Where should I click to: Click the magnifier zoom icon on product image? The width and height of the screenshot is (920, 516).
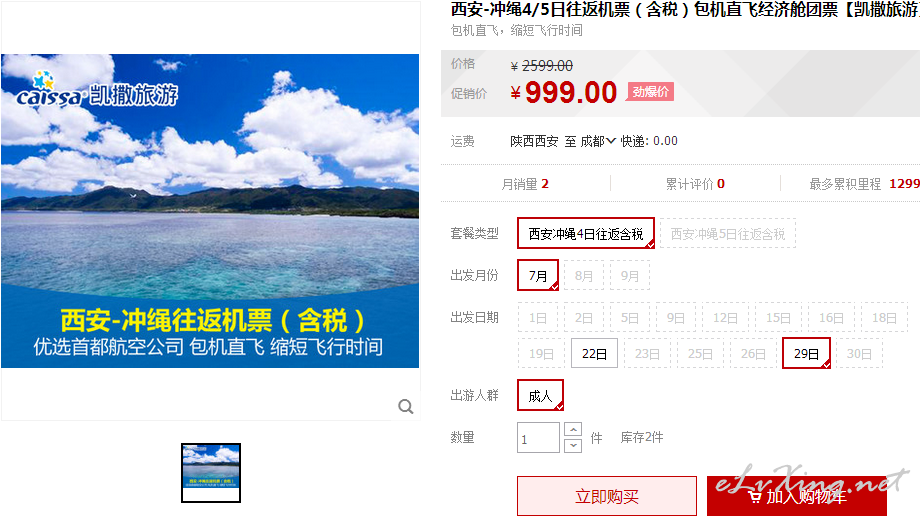pos(405,406)
